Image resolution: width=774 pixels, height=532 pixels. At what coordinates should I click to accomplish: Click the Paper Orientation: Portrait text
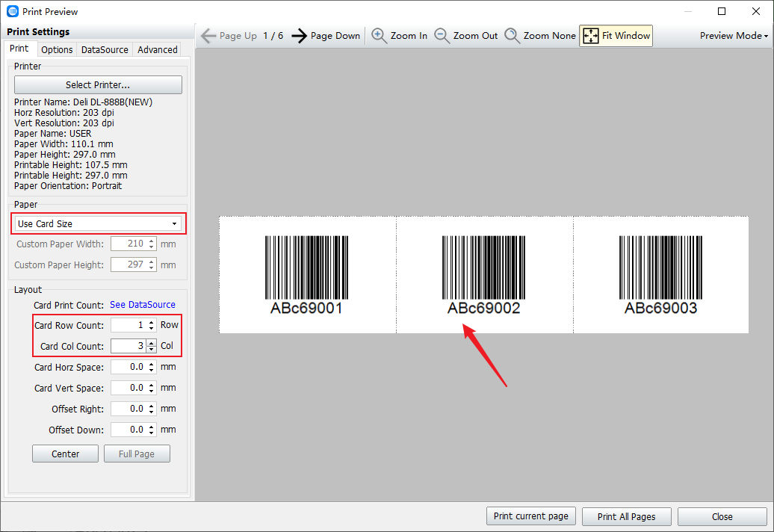point(68,186)
